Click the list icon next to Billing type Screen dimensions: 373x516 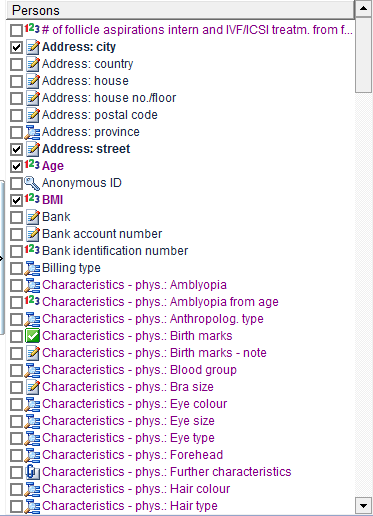click(x=32, y=268)
